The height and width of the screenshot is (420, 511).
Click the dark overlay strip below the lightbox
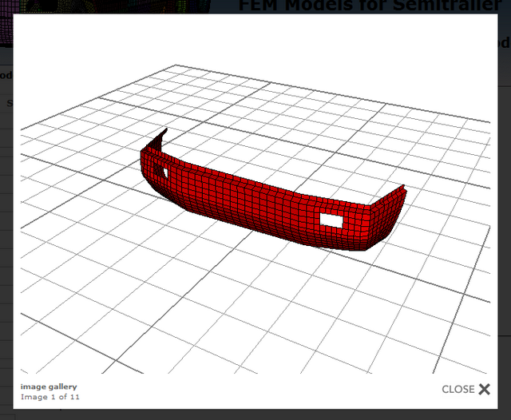pyautogui.click(x=255, y=414)
